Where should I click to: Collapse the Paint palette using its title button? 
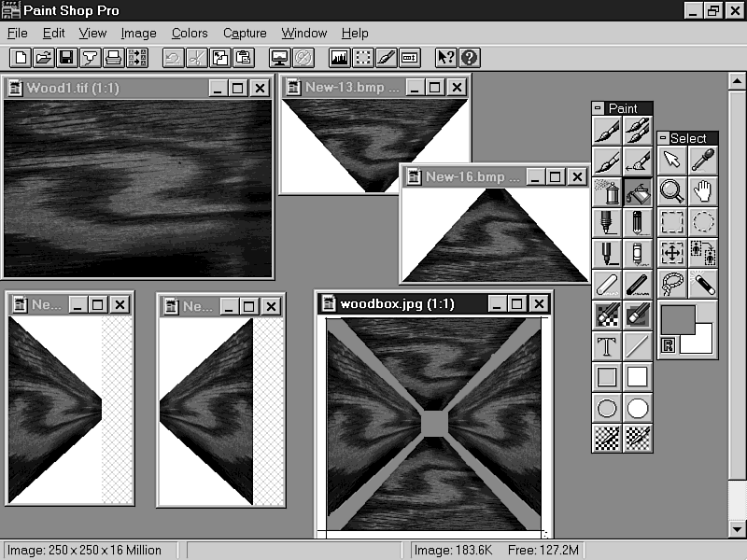click(599, 108)
